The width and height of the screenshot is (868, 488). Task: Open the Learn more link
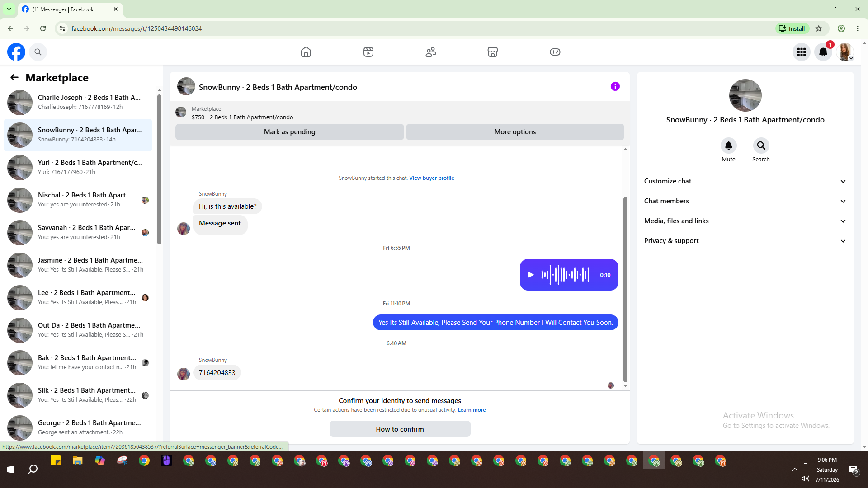click(472, 410)
